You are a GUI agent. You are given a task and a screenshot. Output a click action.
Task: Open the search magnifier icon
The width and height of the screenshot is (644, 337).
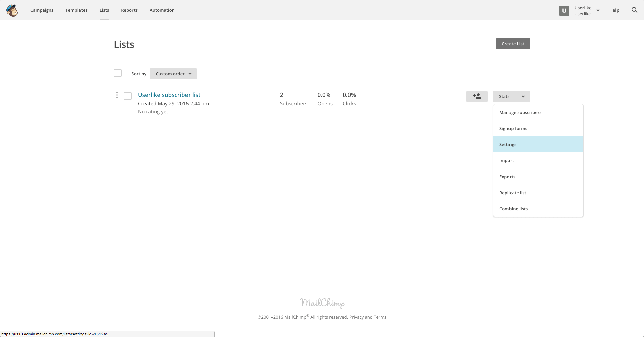coord(634,10)
